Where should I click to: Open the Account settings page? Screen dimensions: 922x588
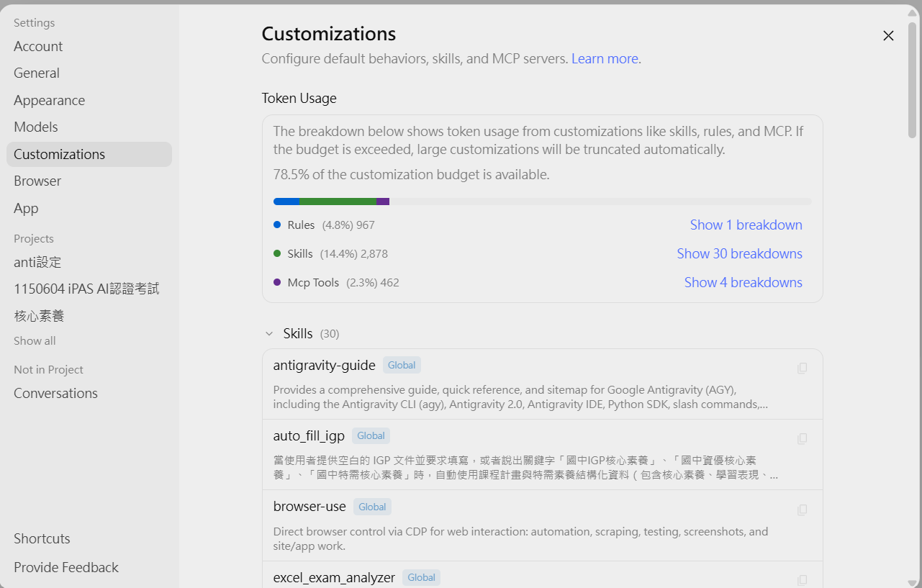[89, 46]
